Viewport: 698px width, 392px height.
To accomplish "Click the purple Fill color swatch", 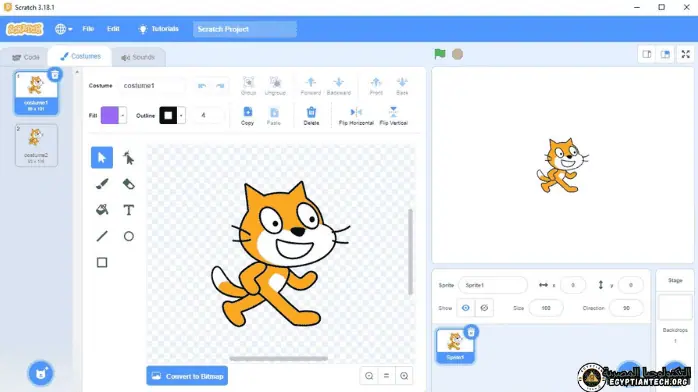I will 110,116.
